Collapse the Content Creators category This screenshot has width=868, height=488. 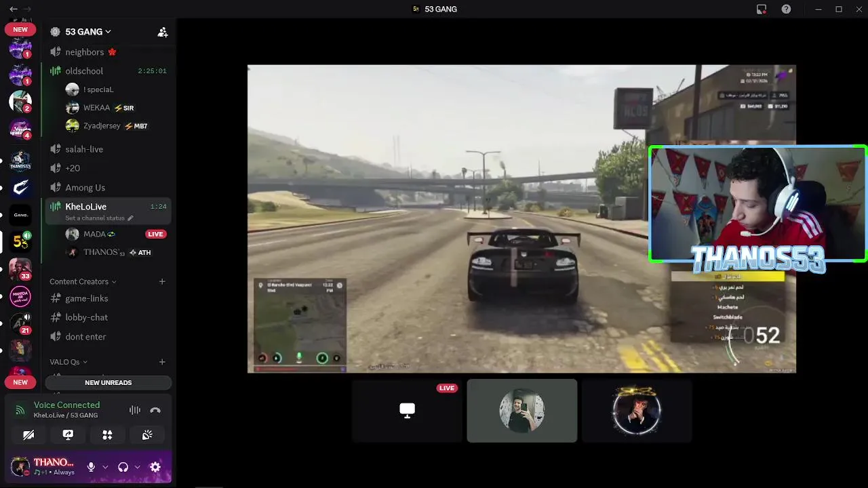(83, 281)
